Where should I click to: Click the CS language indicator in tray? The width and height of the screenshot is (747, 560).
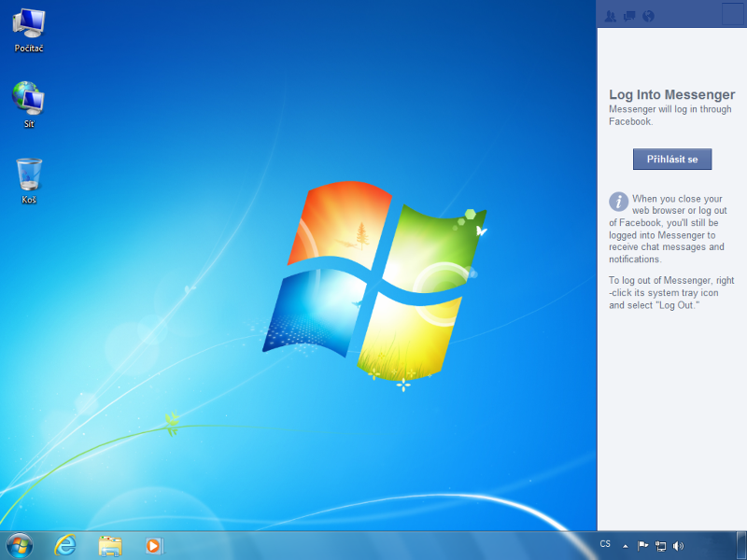click(605, 544)
